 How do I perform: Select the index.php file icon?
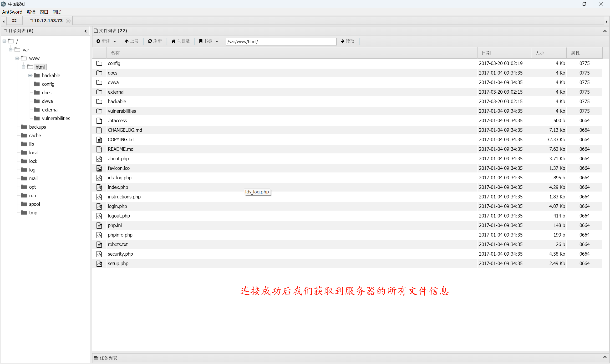click(x=99, y=187)
